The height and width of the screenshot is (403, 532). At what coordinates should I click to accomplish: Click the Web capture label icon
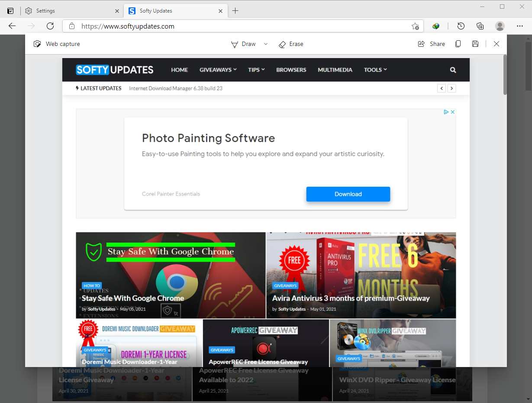pos(37,44)
